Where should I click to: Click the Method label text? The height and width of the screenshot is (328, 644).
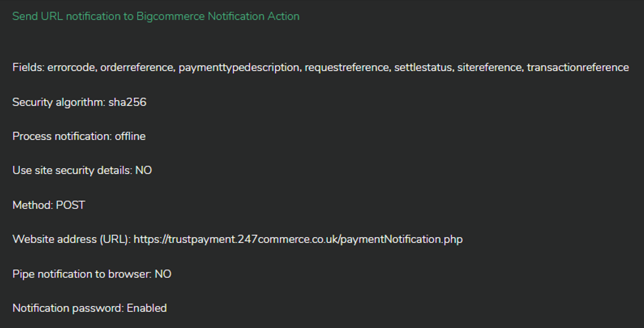click(33, 205)
